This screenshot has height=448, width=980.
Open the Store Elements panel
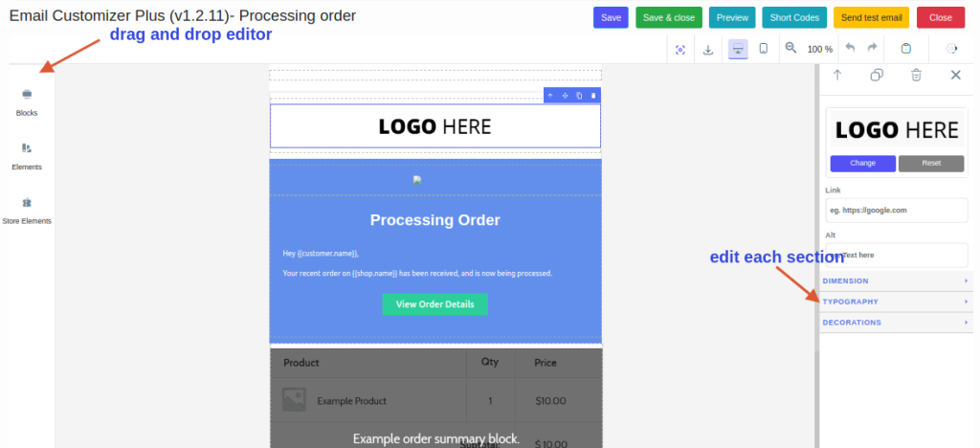coord(27,210)
